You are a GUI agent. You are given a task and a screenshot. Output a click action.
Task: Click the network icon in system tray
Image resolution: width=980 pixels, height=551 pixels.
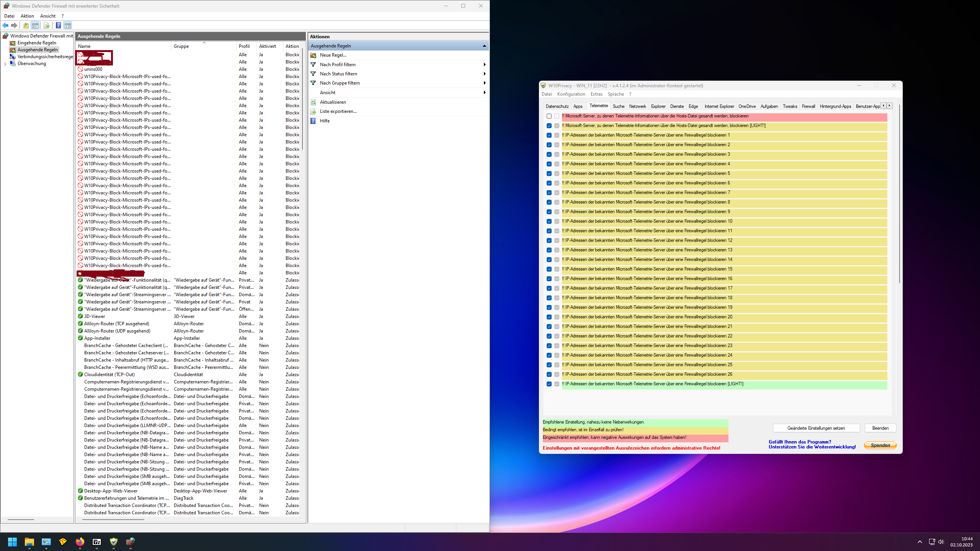pos(932,542)
